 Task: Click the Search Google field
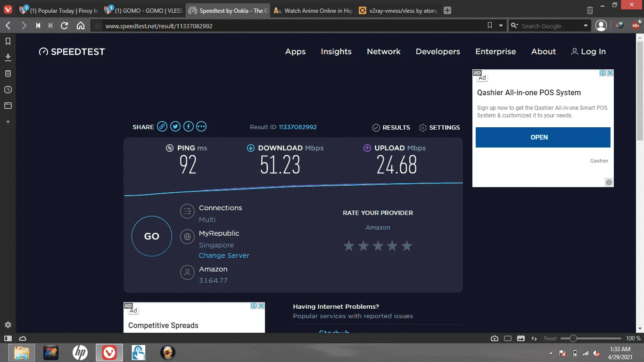tap(551, 26)
